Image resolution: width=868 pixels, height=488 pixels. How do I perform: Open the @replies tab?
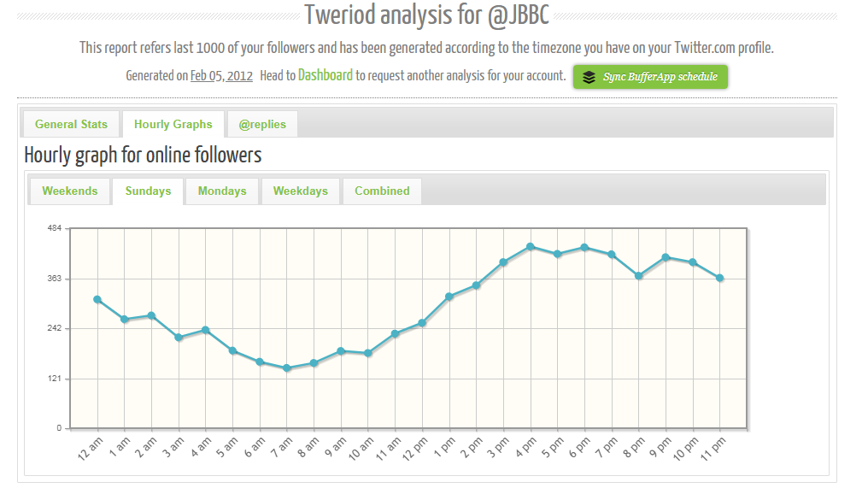tap(262, 124)
